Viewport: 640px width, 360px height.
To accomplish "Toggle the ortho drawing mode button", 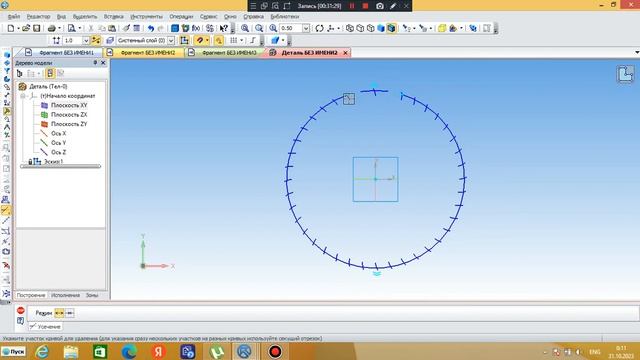I will [x=252, y=40].
